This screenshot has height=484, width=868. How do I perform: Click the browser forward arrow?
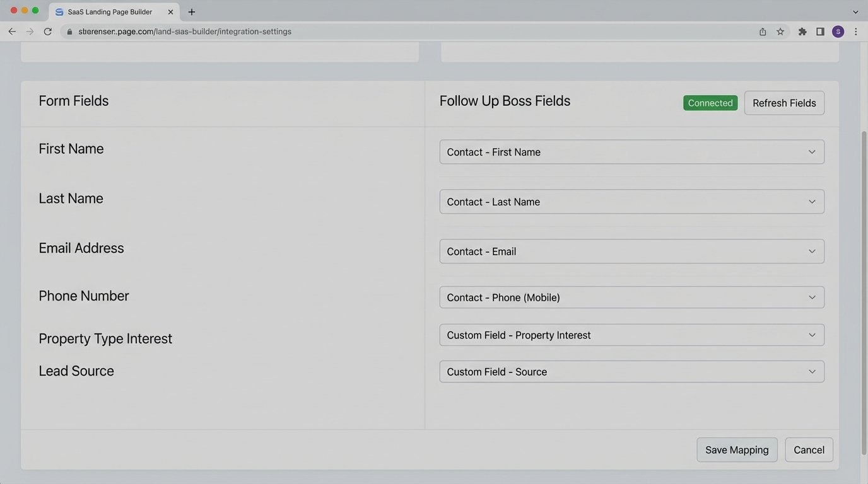pyautogui.click(x=30, y=31)
